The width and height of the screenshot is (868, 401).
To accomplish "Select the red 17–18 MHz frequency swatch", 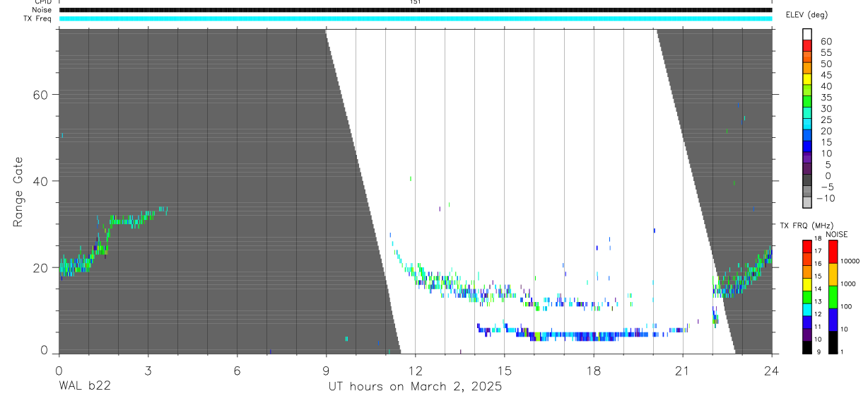I will point(807,246).
